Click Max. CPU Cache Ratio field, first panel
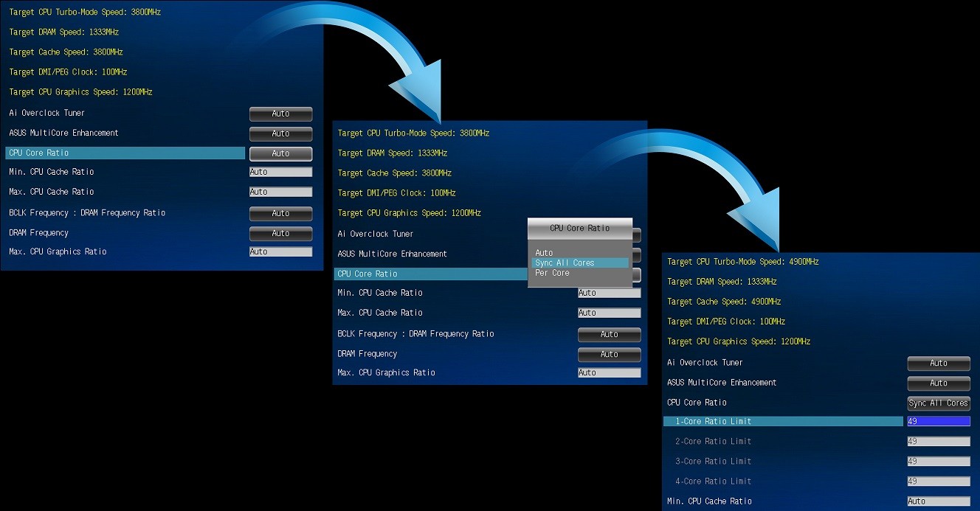 coord(280,192)
